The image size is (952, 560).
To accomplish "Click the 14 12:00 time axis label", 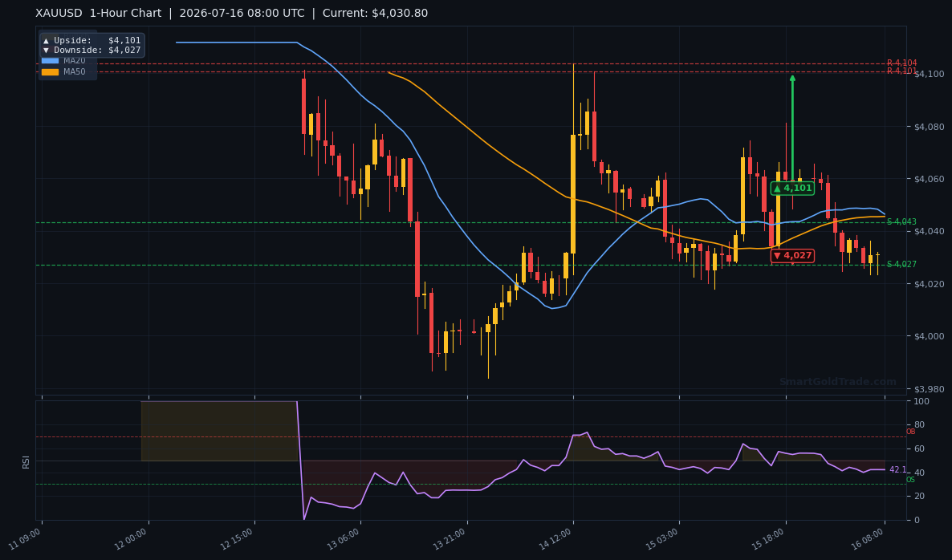I will pyautogui.click(x=556, y=539).
